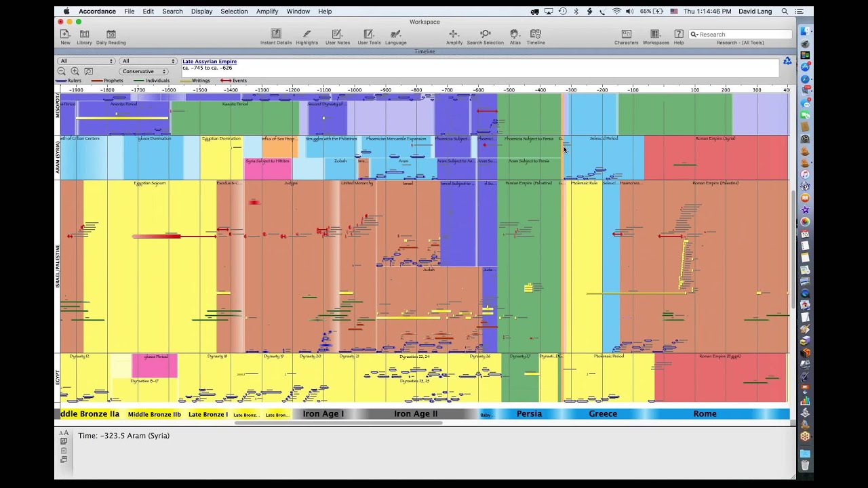Click the horizontal timeline scrollbar
Image resolution: width=868 pixels, height=488 pixels.
click(x=338, y=423)
